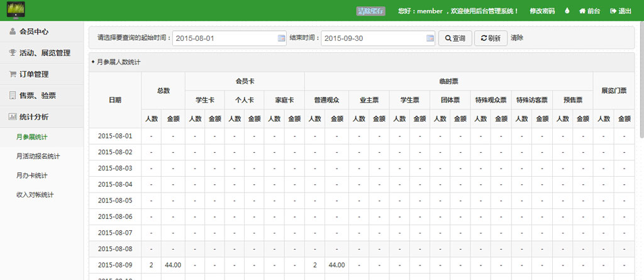Screen dimensions: 644x280
Task: Select 收入对帐统计 from the sidebar
Action: click(x=35, y=195)
